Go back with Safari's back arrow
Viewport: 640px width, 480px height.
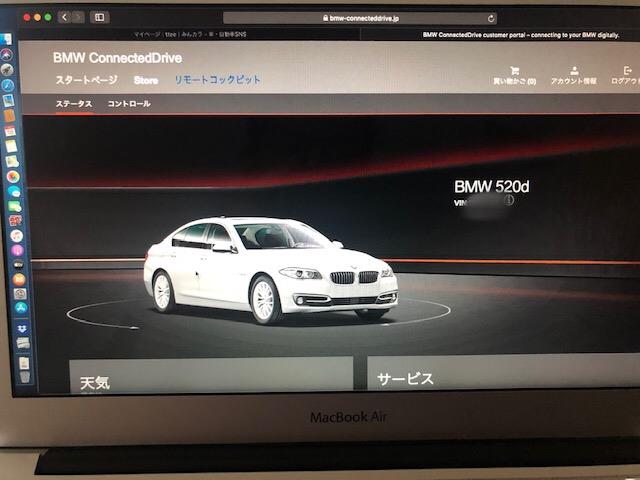click(64, 17)
